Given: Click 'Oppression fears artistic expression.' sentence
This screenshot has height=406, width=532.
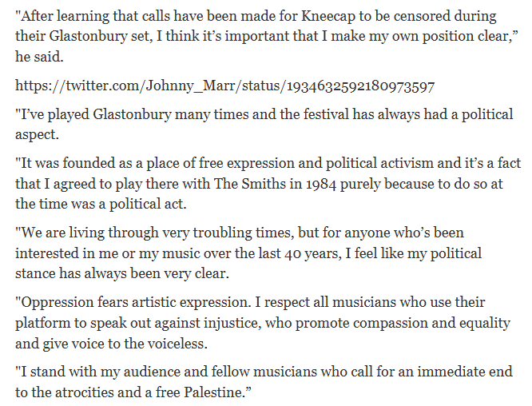Looking at the screenshot, I should 133,302.
